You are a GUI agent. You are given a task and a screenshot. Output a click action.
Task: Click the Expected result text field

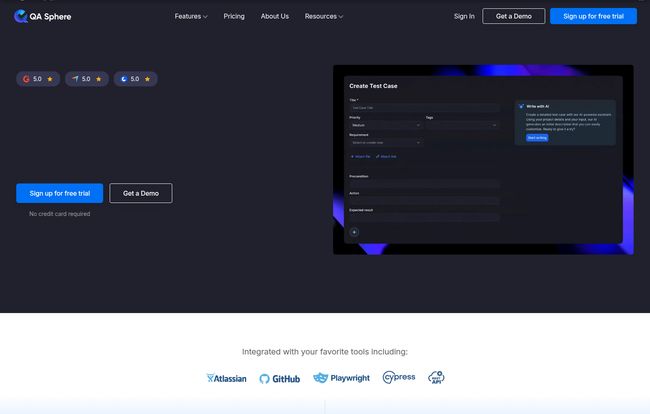424,217
